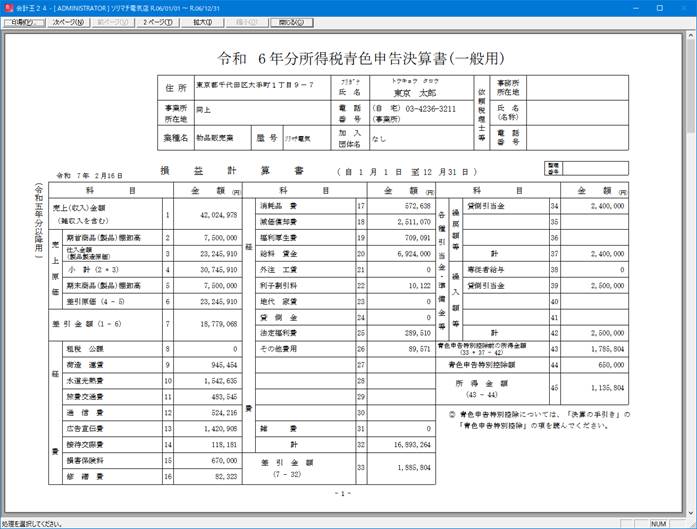
Task: Click the 印刷(P) print button
Action: tap(22, 21)
